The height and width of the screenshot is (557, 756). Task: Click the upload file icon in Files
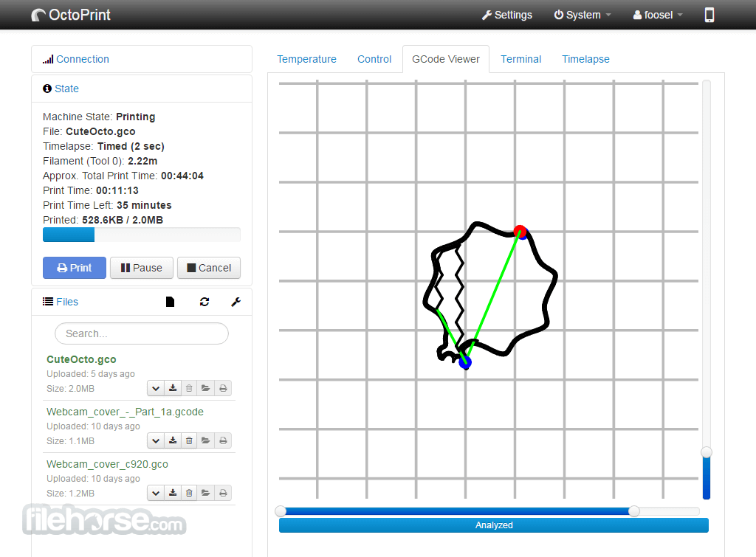point(170,302)
